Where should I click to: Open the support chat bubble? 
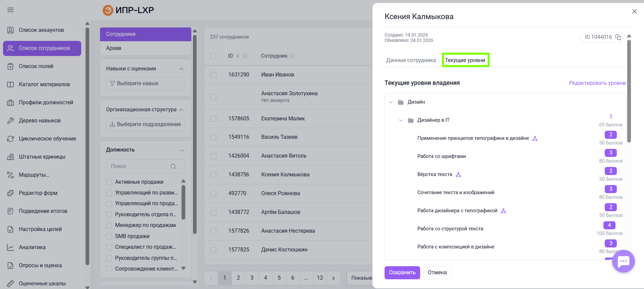coord(623,261)
